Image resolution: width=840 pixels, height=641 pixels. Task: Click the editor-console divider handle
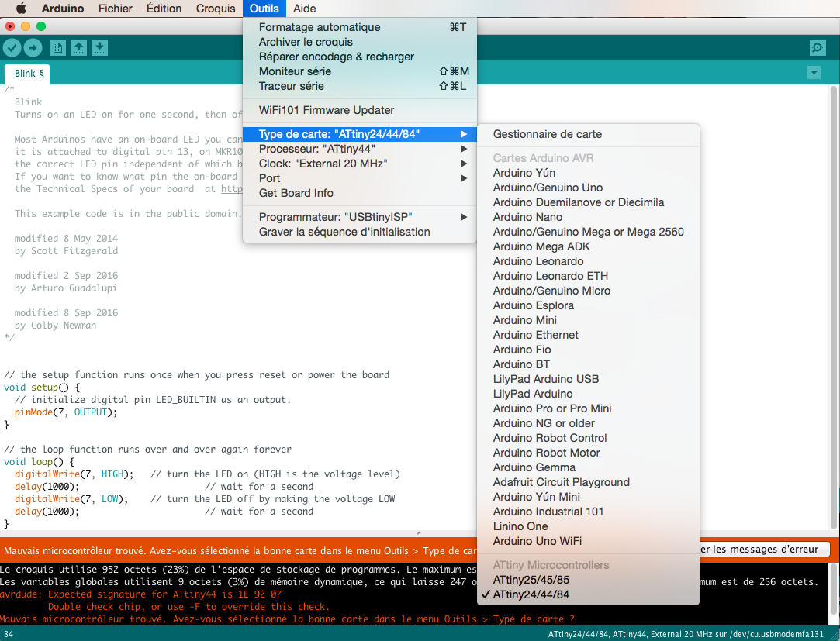(x=419, y=532)
